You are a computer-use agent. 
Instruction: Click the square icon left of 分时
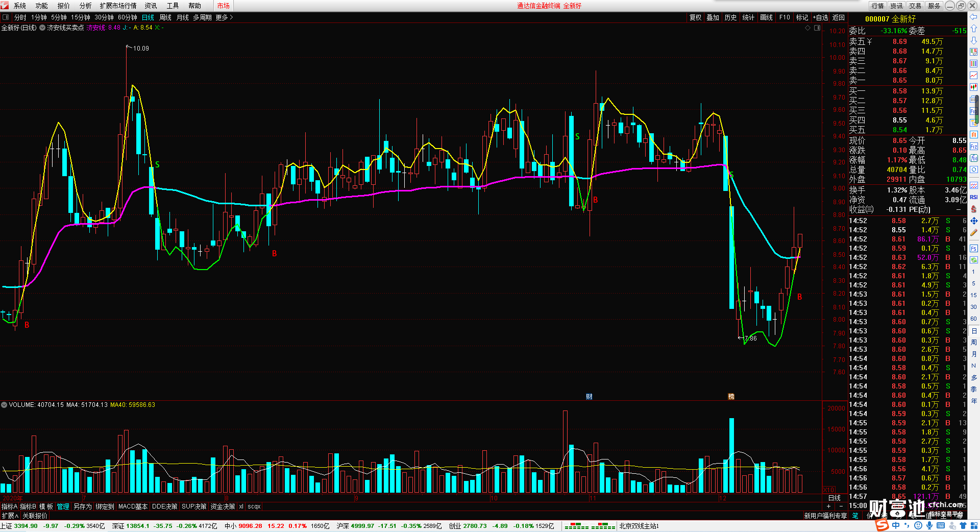point(6,17)
